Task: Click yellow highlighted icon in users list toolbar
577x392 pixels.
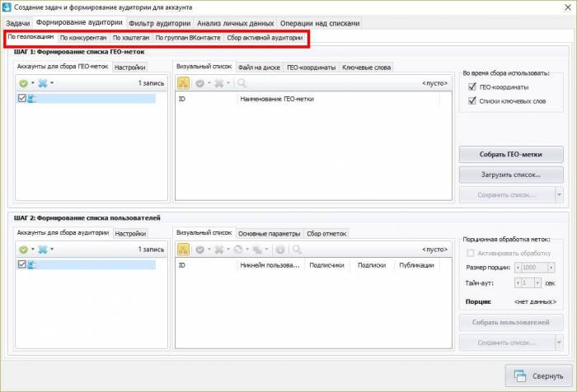Action: point(183,249)
